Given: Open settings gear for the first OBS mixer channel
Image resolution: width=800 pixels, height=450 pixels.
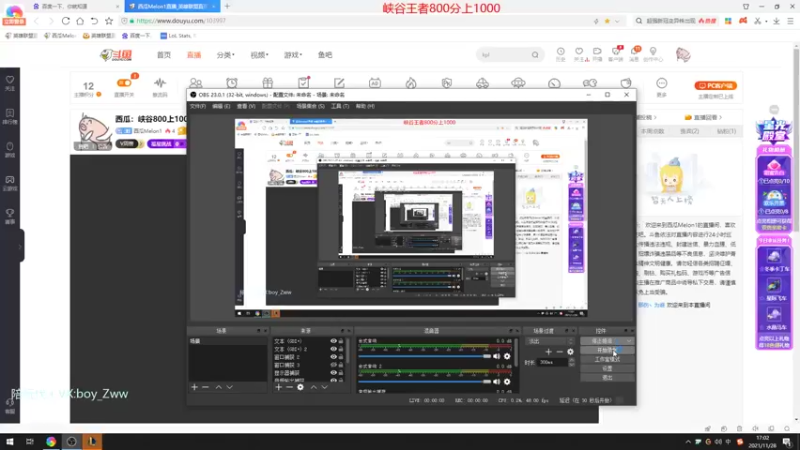Looking at the screenshot, I should point(507,356).
